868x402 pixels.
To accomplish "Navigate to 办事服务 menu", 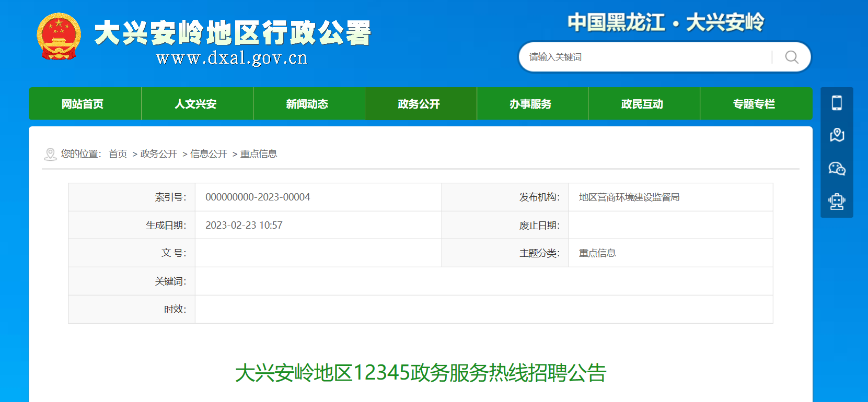I will (531, 104).
